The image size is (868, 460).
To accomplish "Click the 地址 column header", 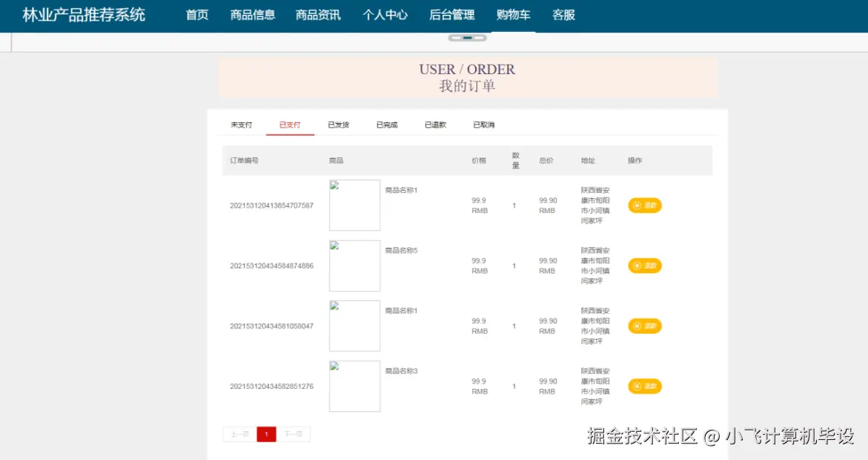I will coord(588,161).
